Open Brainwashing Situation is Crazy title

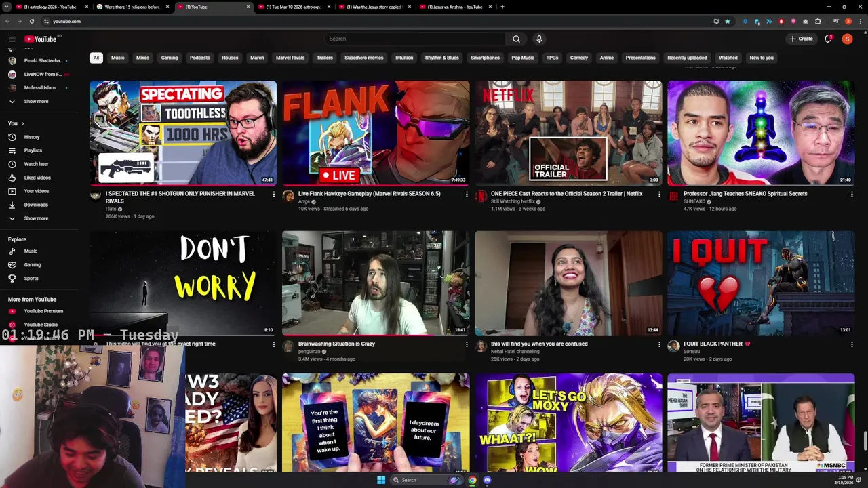pos(336,344)
